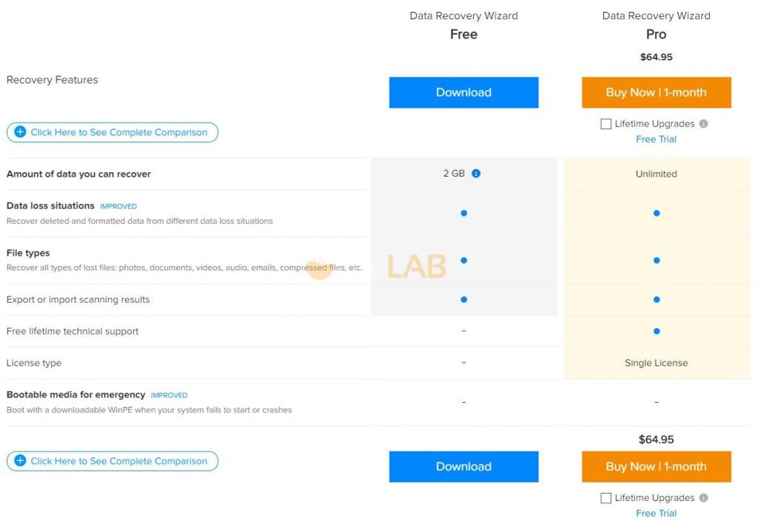Click the Pro column dot for File types
This screenshot has width=760, height=532.
point(656,260)
